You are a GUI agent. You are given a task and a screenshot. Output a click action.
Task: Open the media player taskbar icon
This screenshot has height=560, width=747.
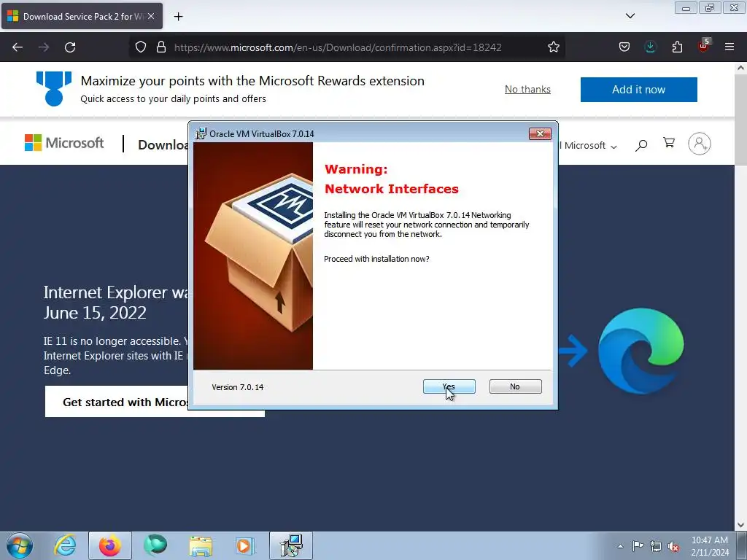[x=245, y=545]
